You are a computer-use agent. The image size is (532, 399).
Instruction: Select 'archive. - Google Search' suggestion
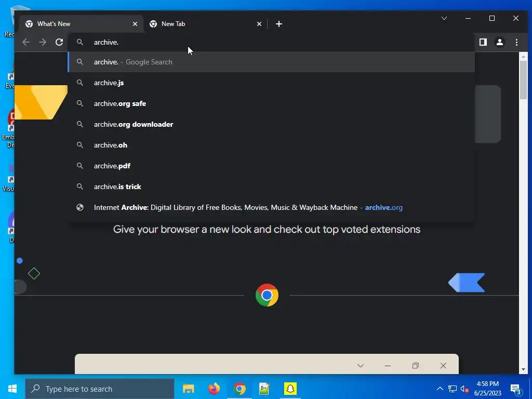coord(271,62)
